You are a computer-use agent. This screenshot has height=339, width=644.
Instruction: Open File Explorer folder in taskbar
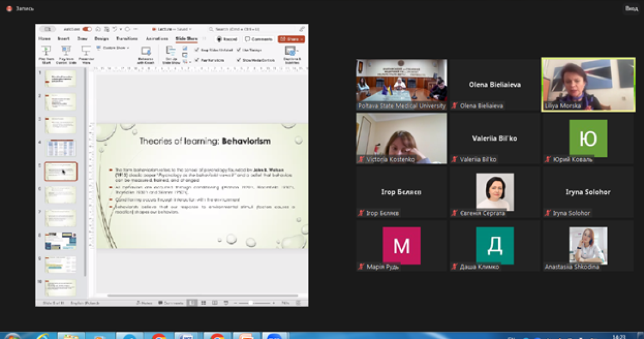71,336
